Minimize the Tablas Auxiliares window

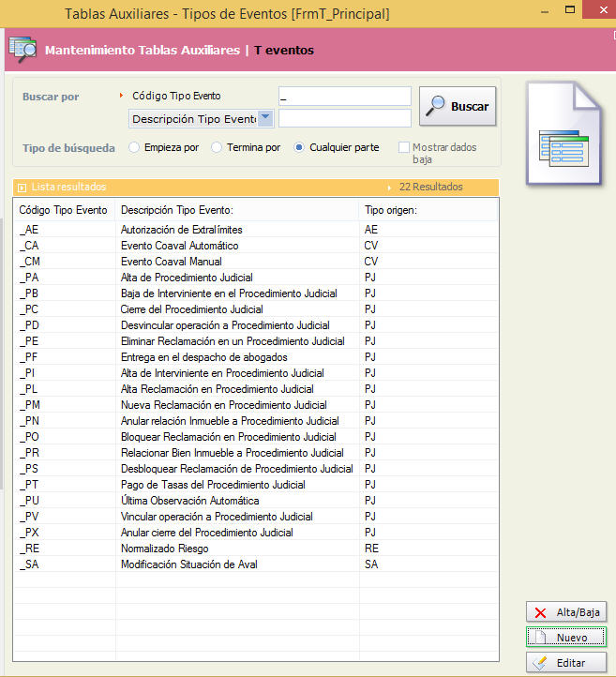point(545,11)
